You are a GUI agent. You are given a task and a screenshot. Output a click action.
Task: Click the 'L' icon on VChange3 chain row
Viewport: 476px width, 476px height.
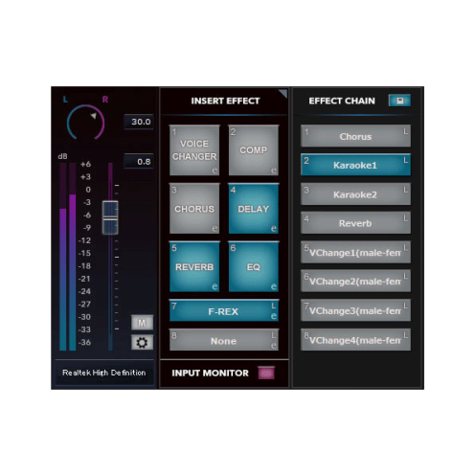[405, 306]
